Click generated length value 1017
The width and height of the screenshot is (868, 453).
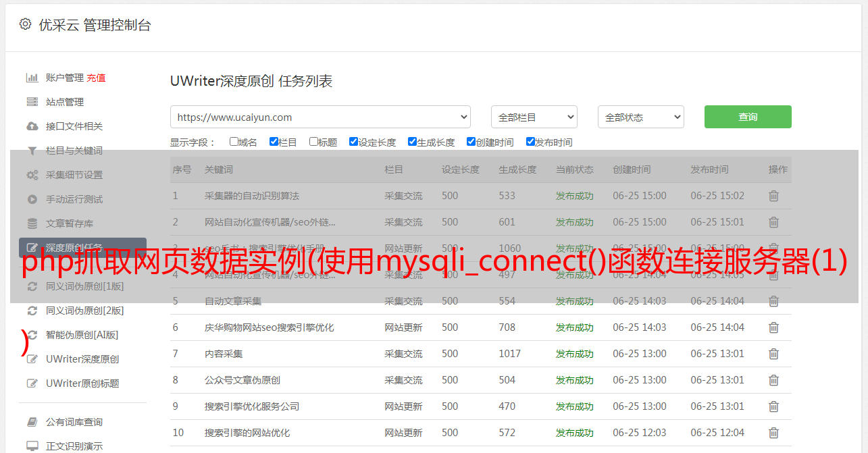tap(510, 354)
